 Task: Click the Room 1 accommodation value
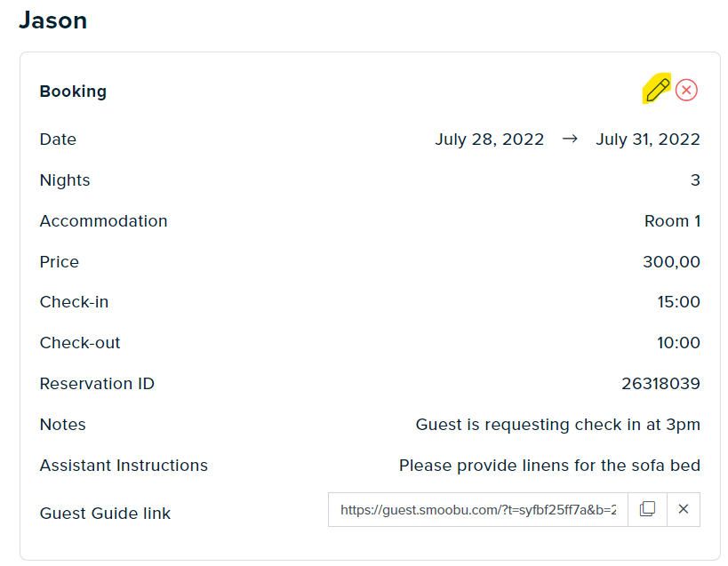(x=672, y=221)
